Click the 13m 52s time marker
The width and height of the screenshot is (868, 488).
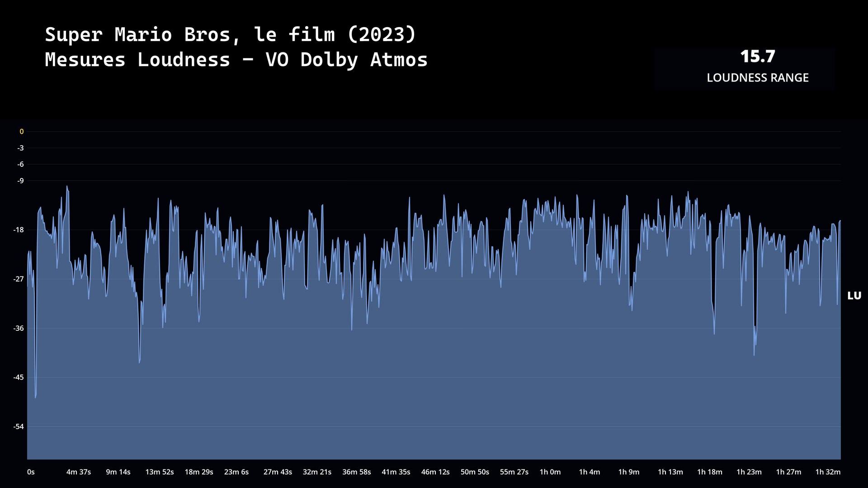(x=160, y=472)
